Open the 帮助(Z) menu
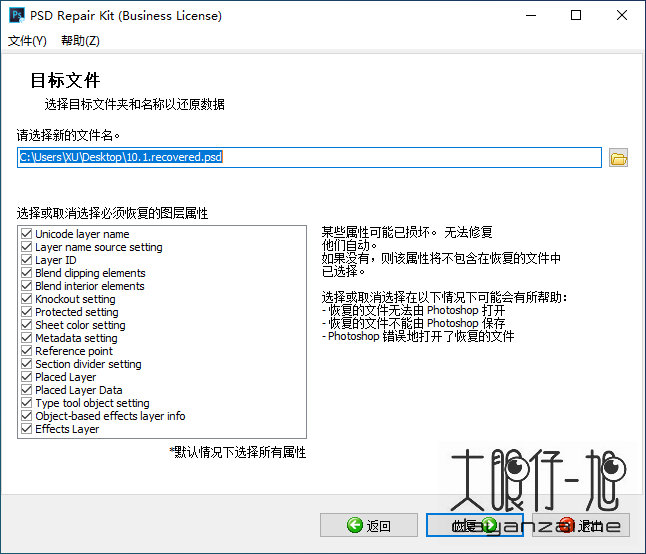646x554 pixels. (x=80, y=40)
